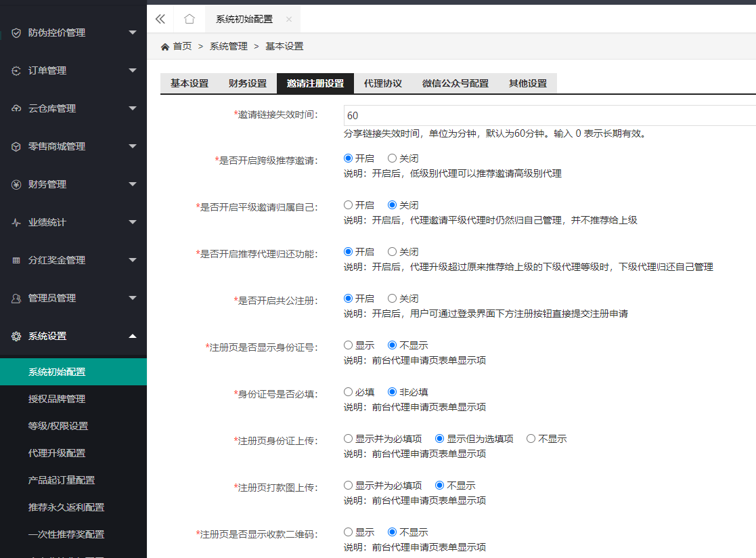Expand the 管理员管理 menu arrow

tap(133, 297)
